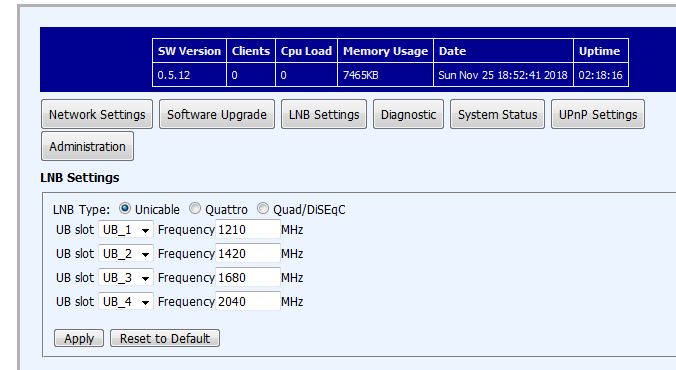The image size is (676, 370).
Task: Open the Diagnostic page
Action: click(408, 114)
